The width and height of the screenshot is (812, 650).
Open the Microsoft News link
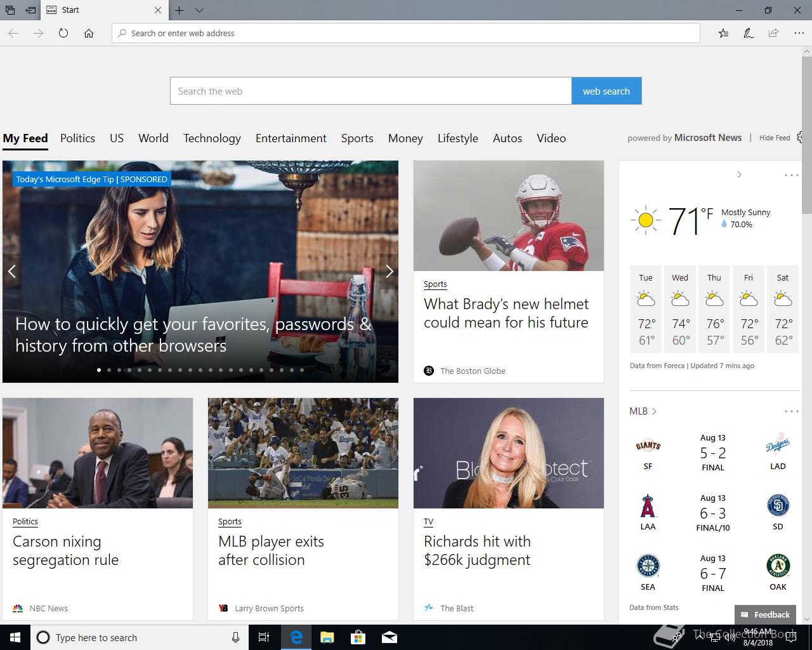(708, 138)
